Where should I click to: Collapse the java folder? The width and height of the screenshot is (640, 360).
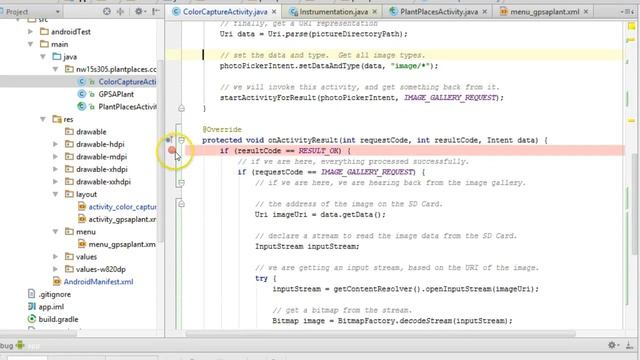43,57
